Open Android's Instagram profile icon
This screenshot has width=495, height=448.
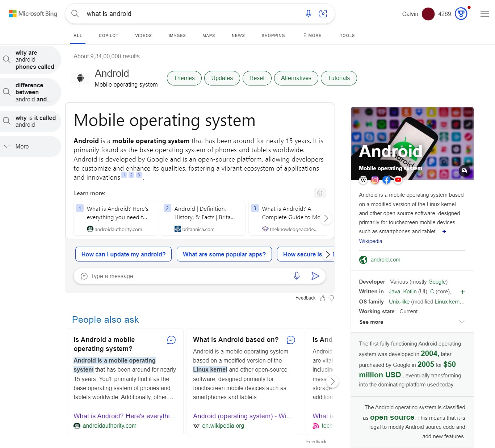point(375,180)
